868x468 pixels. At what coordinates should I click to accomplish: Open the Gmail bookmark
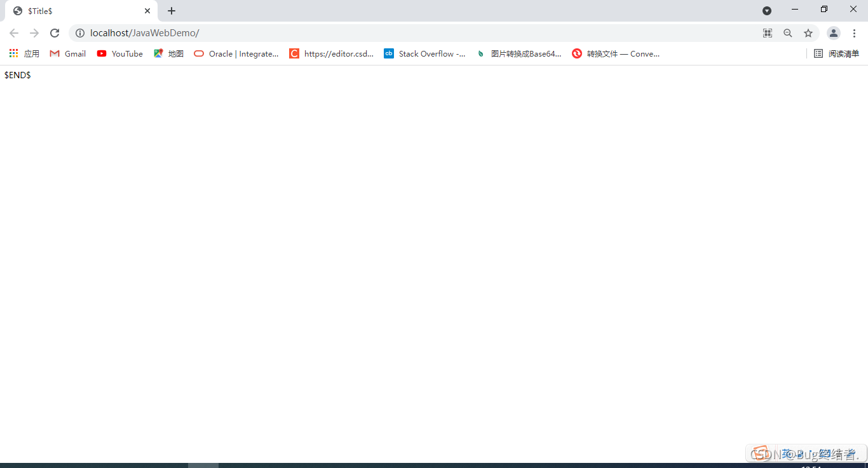click(68, 54)
